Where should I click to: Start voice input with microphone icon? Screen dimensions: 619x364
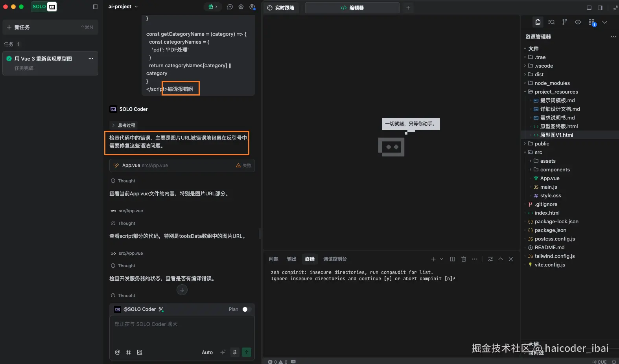point(235,352)
